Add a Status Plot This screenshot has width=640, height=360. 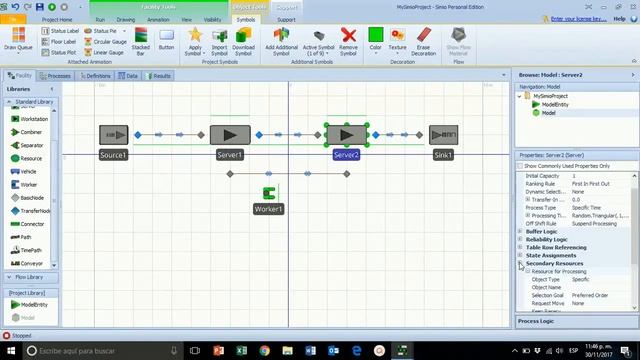point(59,52)
